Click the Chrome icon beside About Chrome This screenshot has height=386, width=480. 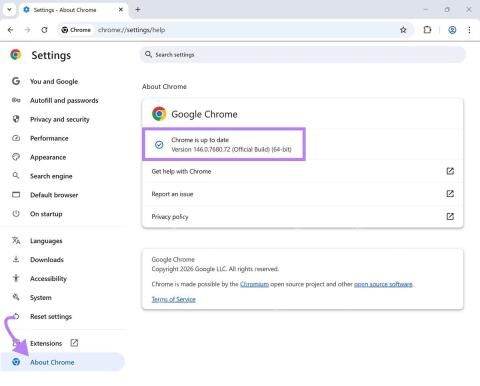(x=16, y=362)
